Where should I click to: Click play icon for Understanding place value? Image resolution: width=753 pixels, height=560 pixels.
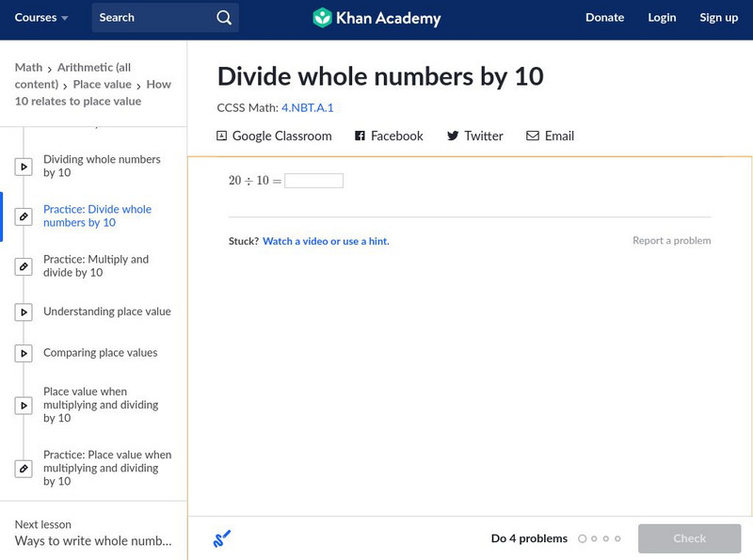coord(24,312)
